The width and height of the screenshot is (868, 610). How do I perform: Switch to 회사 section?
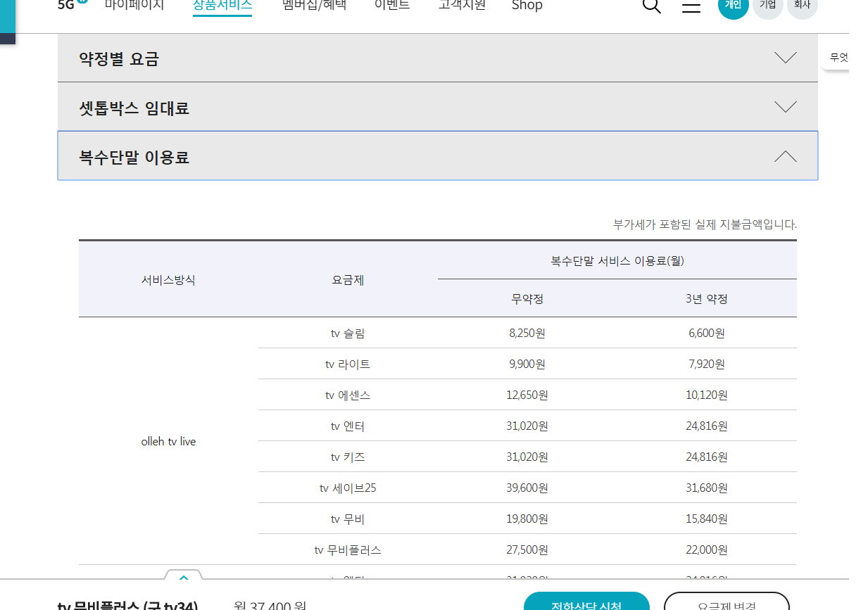pyautogui.click(x=802, y=6)
